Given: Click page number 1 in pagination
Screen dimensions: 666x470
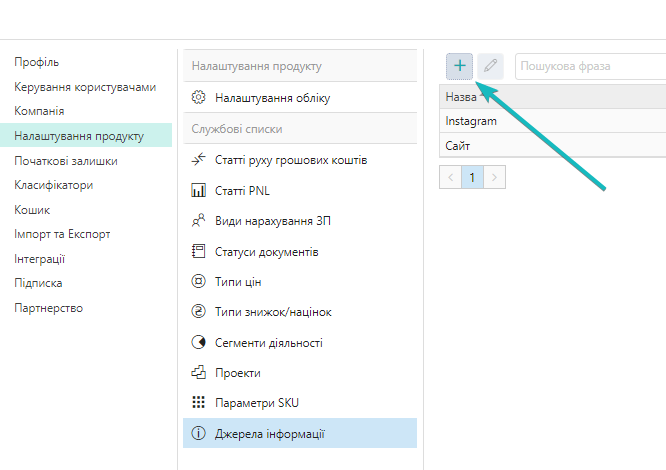Looking at the screenshot, I should coord(472,177).
